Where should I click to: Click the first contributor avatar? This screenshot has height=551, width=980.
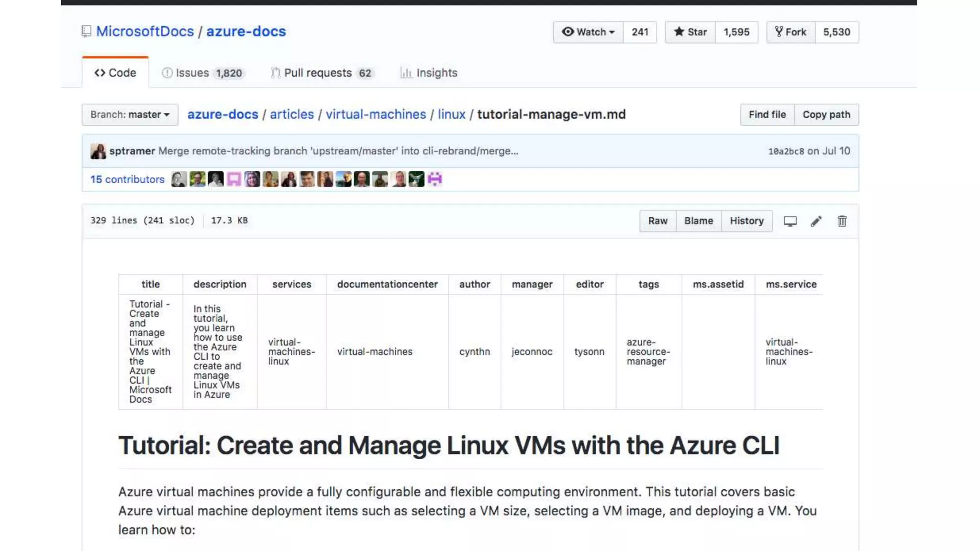tap(179, 179)
